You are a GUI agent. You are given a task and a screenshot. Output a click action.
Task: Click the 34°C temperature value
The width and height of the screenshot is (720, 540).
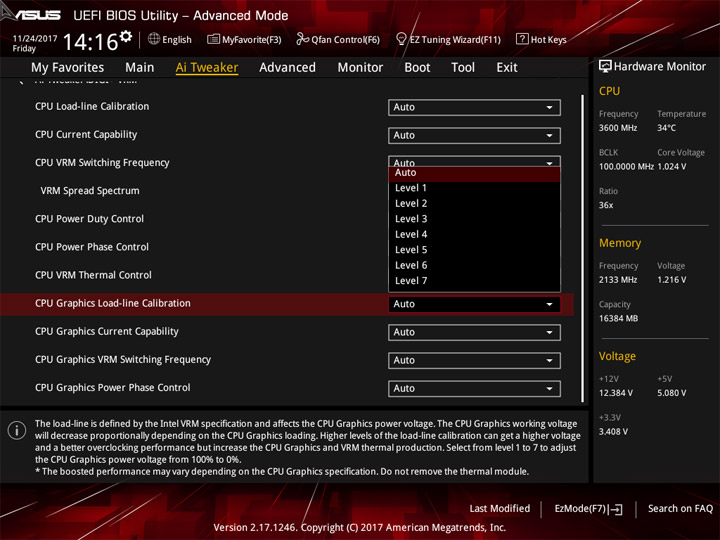(x=666, y=128)
